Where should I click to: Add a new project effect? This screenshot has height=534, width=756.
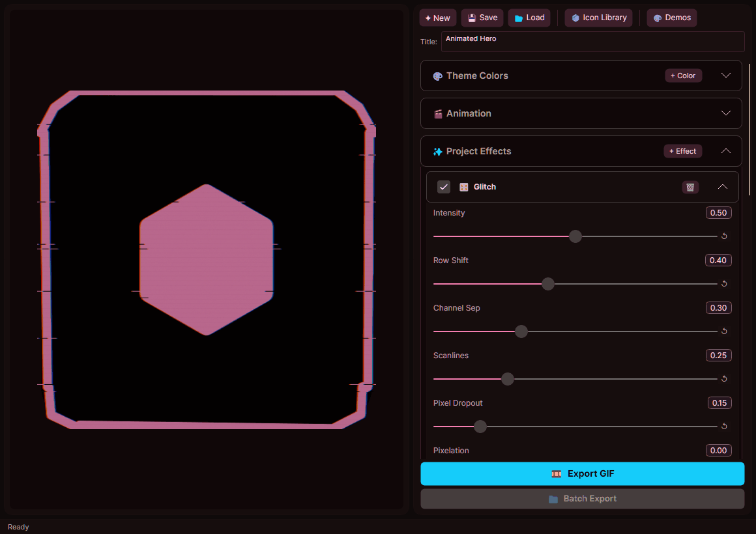point(682,151)
